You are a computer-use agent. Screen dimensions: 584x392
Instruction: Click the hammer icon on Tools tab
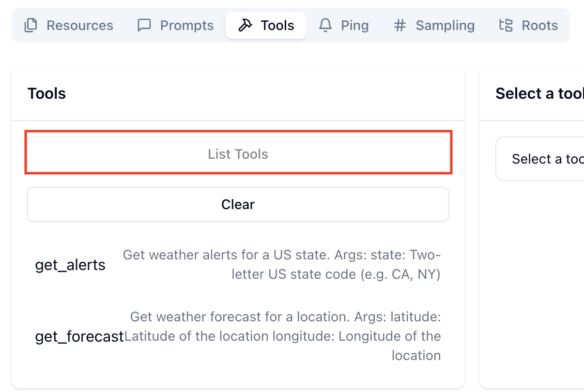coord(245,25)
